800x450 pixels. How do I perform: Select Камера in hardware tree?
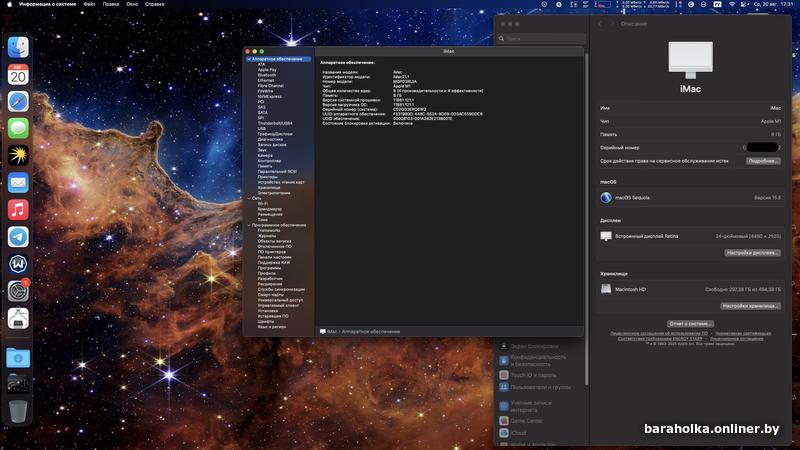click(265, 156)
